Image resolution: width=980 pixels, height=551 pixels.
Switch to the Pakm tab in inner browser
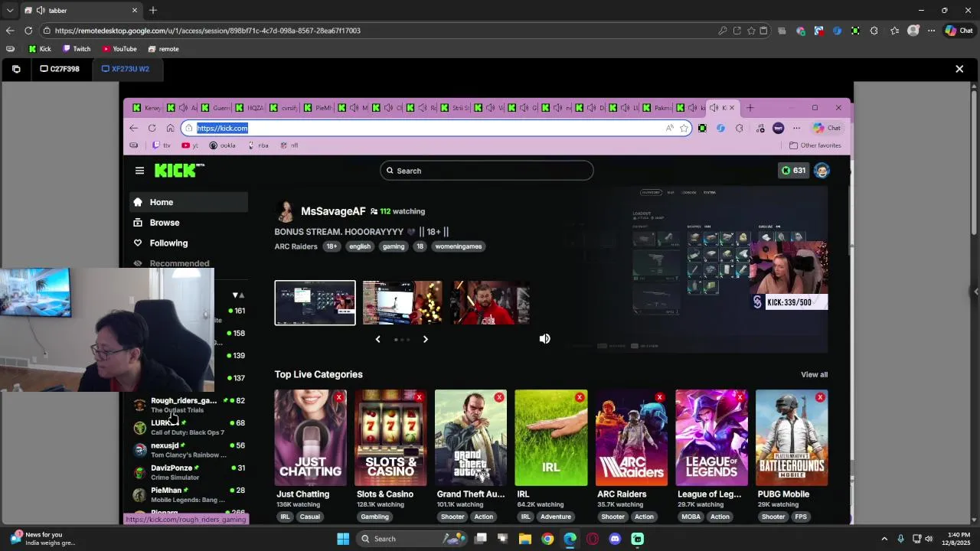coord(657,108)
